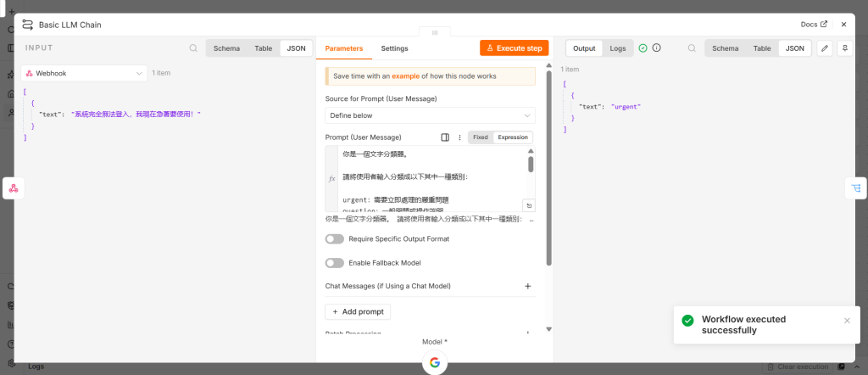Image resolution: width=868 pixels, height=375 pixels.
Task: Pin the output data with the pin icon
Action: click(x=845, y=48)
